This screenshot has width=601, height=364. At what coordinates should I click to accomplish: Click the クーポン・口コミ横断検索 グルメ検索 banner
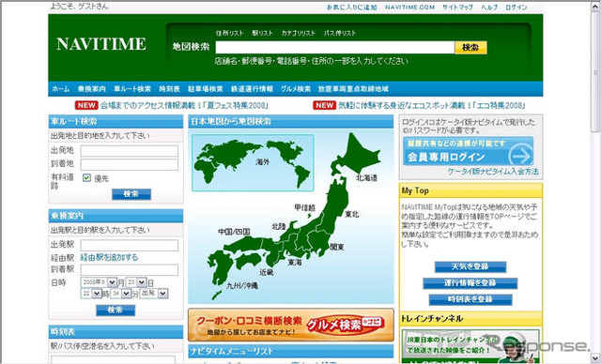click(291, 325)
